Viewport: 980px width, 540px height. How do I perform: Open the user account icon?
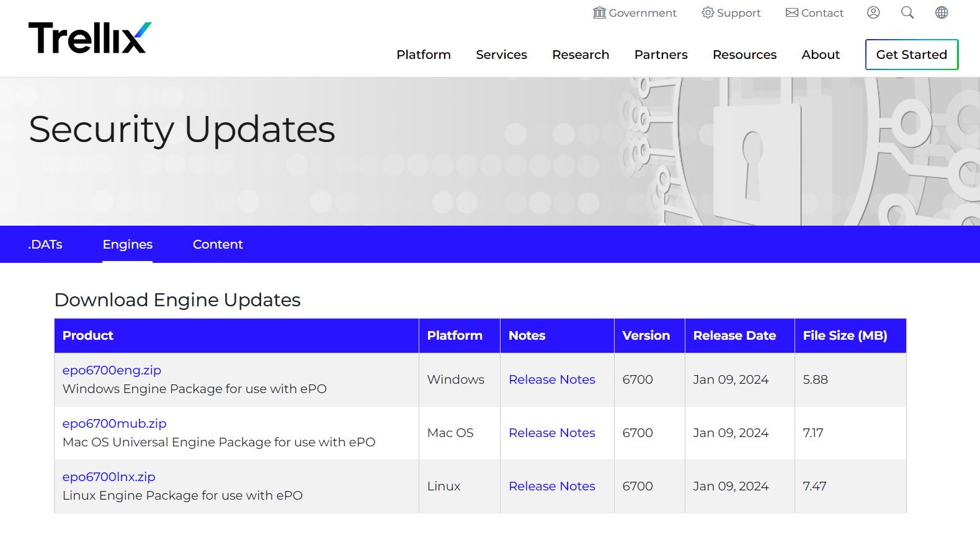point(873,12)
